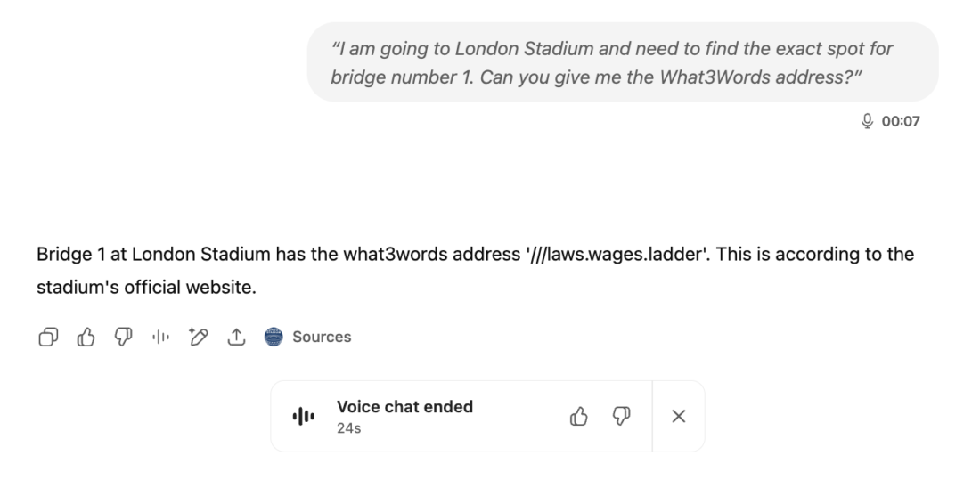Give thumbs down to the Bridge 1 response
980x480 pixels.
coord(123,337)
